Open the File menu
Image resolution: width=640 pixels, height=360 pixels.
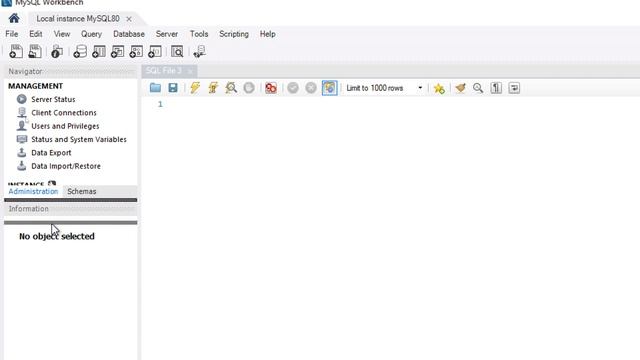11,34
